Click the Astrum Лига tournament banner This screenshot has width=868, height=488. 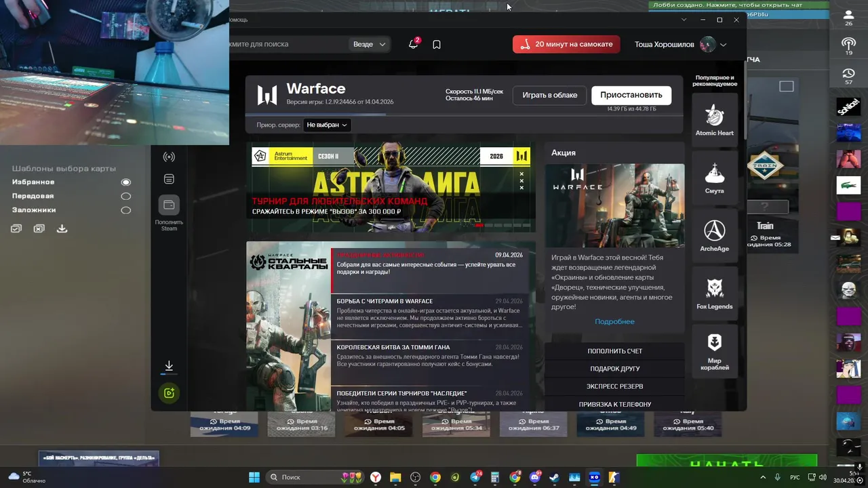click(x=391, y=187)
